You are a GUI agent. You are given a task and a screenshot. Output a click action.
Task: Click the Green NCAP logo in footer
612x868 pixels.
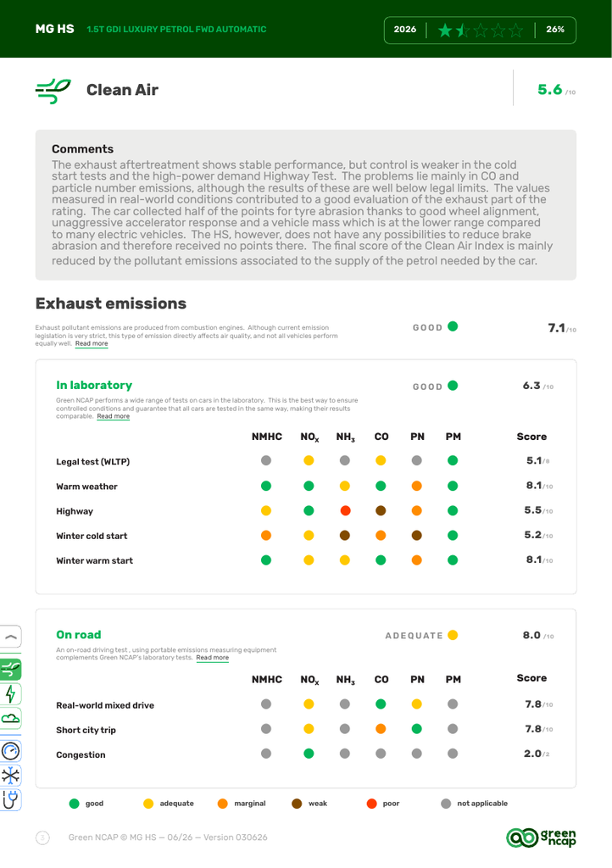point(541,837)
